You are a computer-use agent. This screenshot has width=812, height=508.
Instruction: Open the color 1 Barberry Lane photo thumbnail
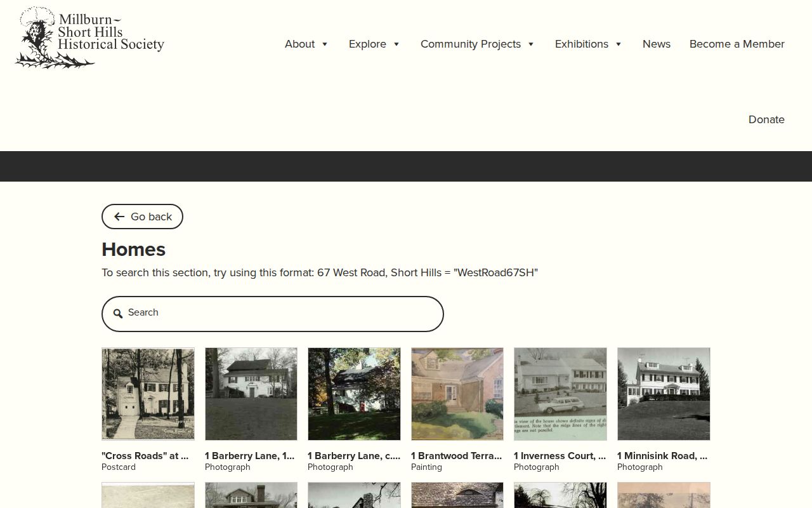[354, 394]
